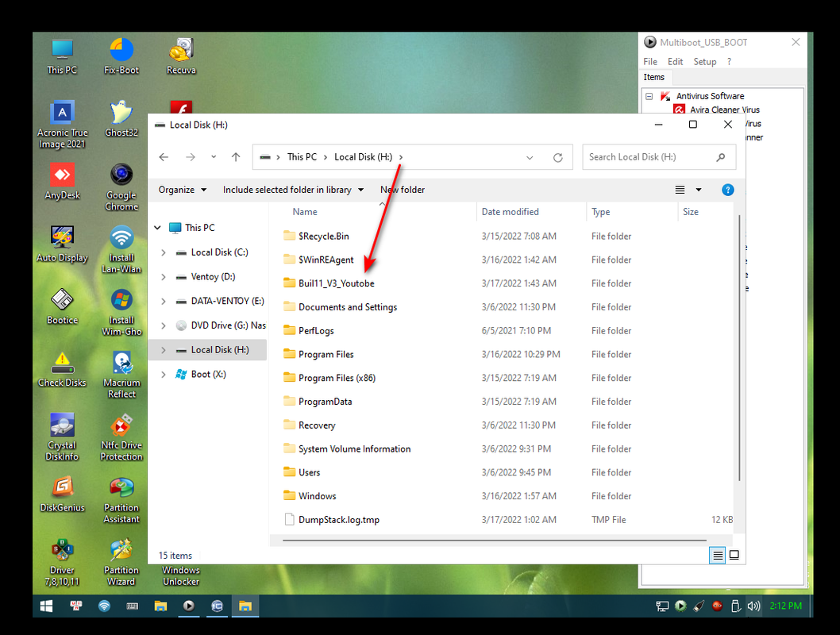Screen dimensions: 840x635
Task: Open the Install Wim-Gho desktop icon
Action: click(x=121, y=313)
